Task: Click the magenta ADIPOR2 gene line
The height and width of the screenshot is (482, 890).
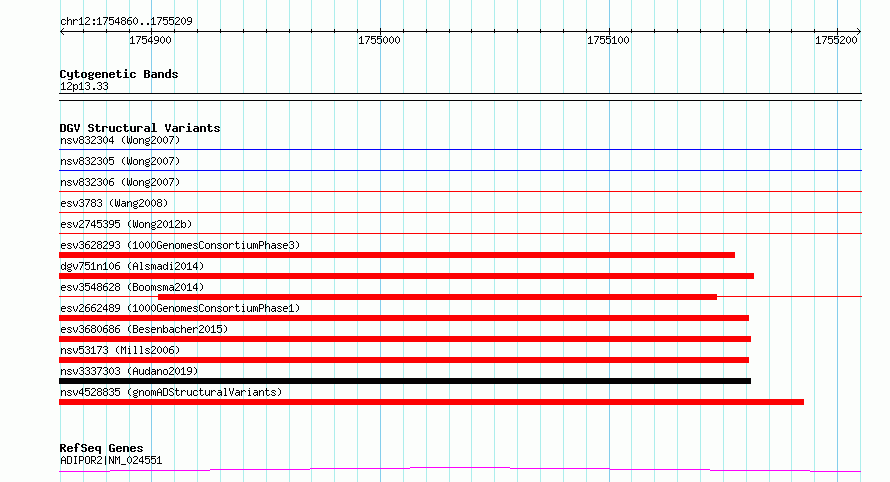Action: (x=460, y=469)
